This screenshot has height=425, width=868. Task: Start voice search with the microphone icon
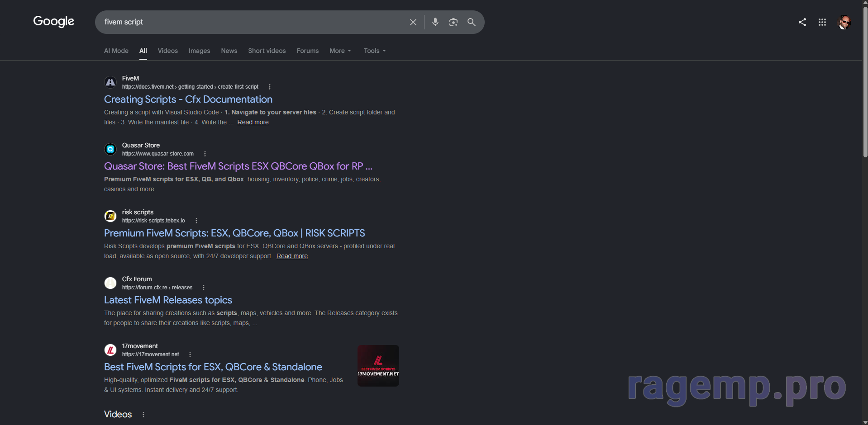[x=435, y=22]
